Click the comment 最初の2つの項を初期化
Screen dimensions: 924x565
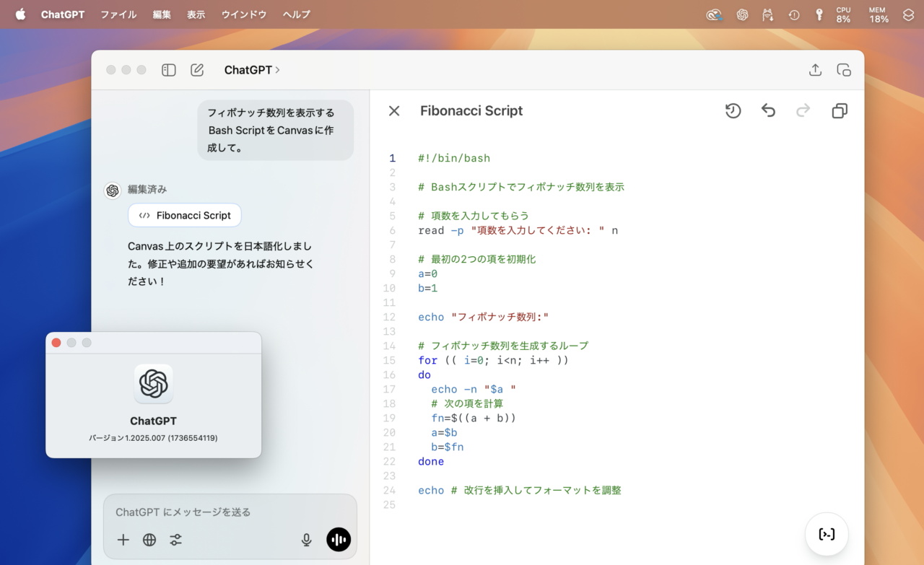(477, 259)
